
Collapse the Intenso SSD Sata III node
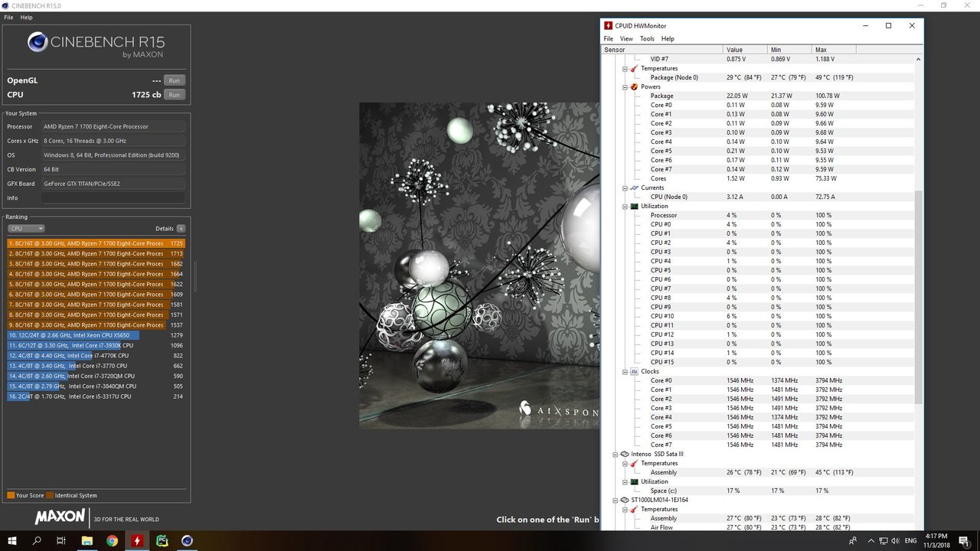(616, 454)
